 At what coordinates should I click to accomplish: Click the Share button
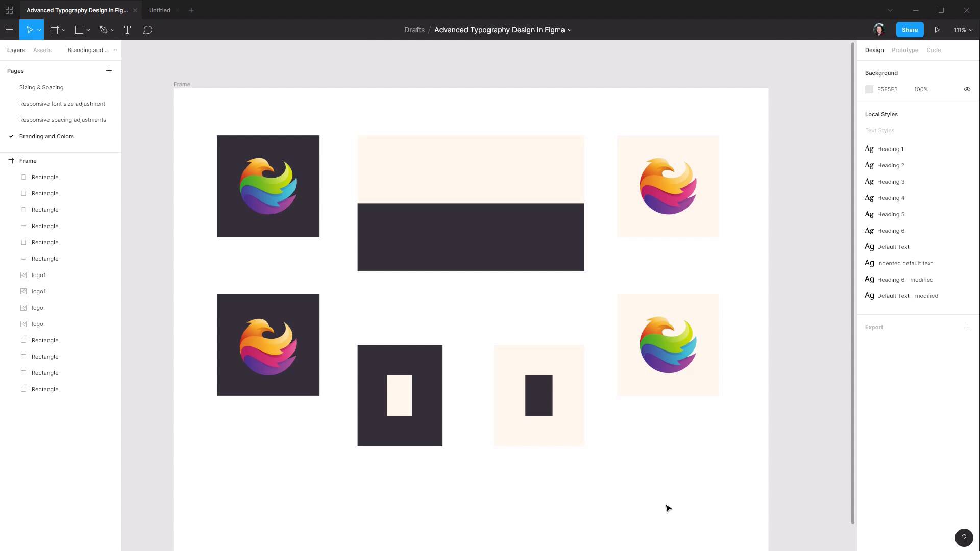tap(910, 29)
